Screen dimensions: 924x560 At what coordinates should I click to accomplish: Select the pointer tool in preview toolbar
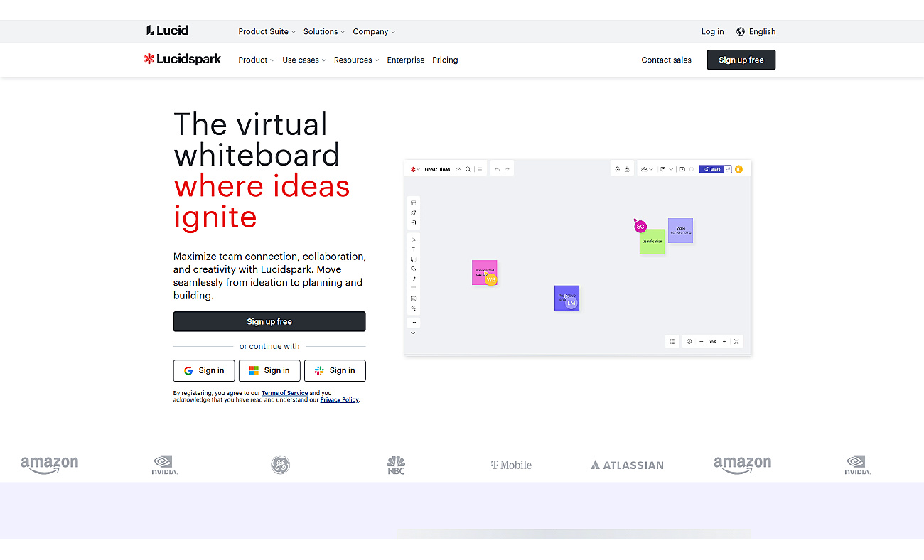coord(413,239)
